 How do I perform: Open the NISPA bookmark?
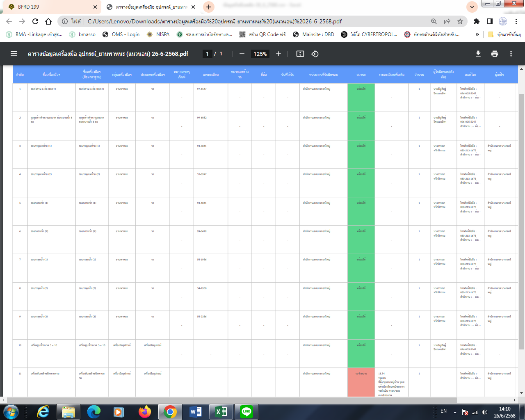158,34
